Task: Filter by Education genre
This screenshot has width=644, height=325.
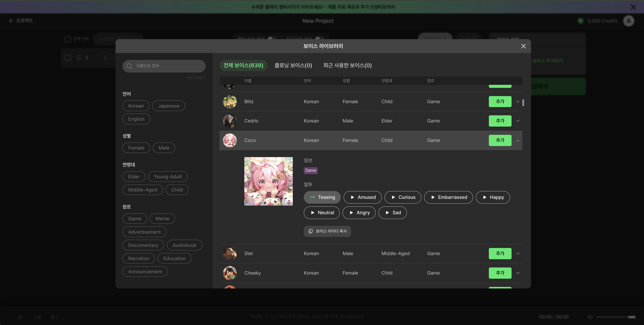Action: coord(174,259)
